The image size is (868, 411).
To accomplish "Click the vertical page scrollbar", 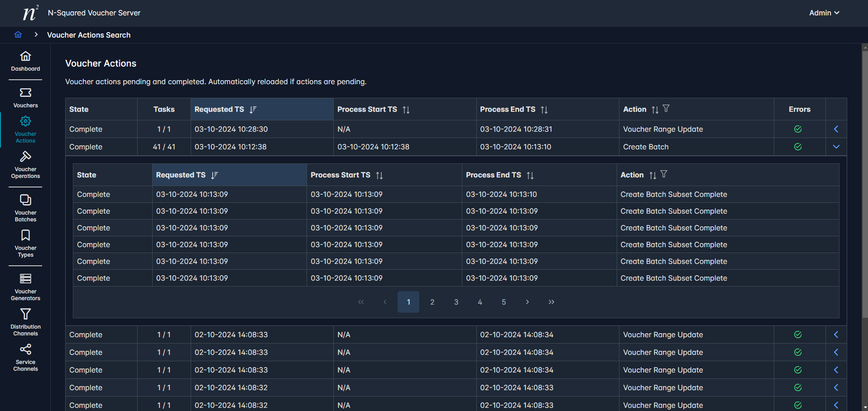I will click(x=864, y=181).
